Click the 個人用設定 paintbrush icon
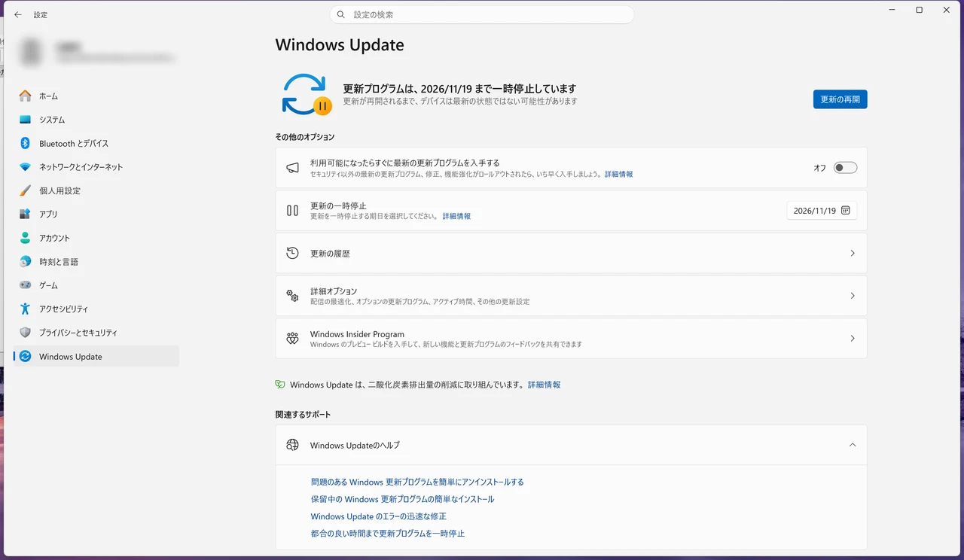964x560 pixels. [x=26, y=190]
